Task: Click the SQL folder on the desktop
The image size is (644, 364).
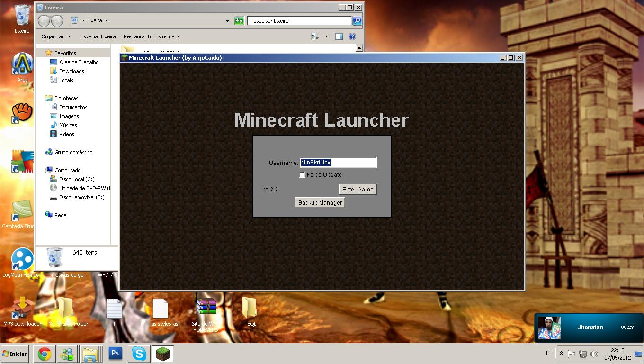Action: tap(251, 312)
